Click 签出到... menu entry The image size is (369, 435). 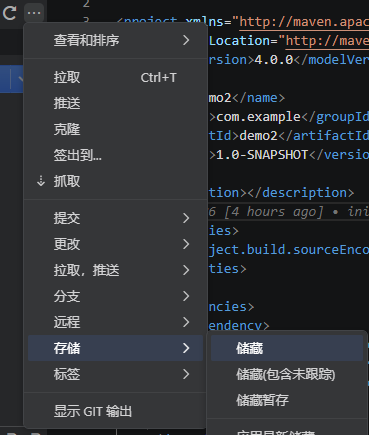click(x=115, y=155)
